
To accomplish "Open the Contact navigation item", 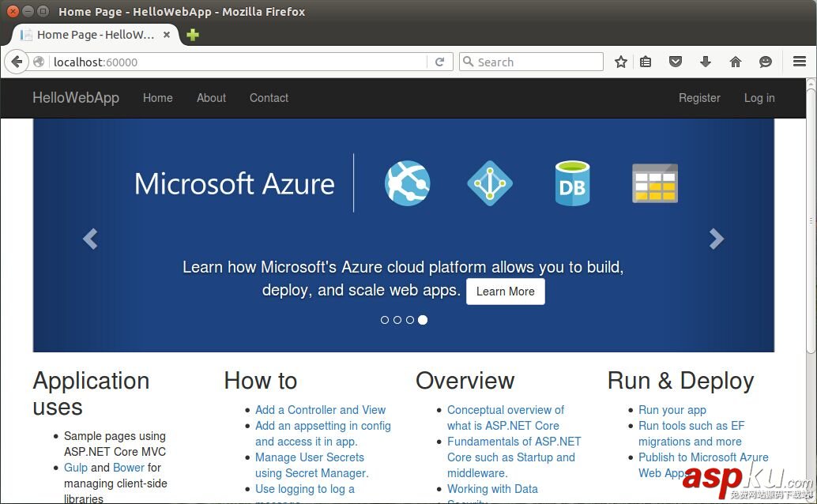I will 269,98.
